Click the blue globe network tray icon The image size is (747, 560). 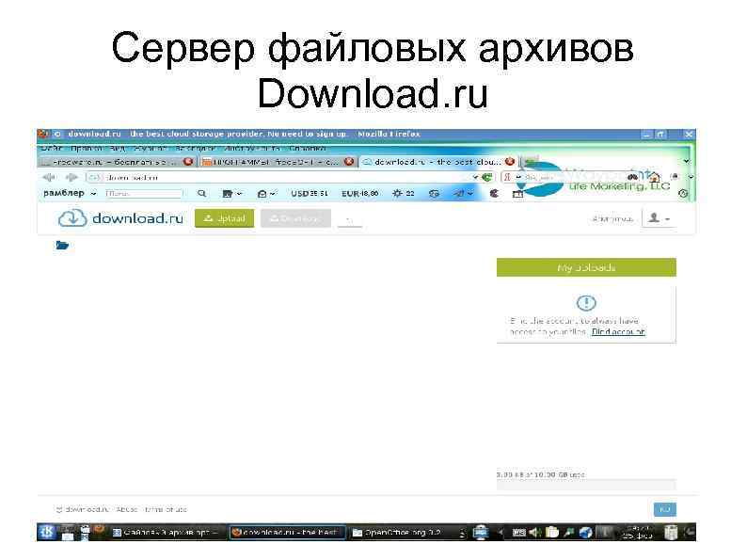coord(585,533)
